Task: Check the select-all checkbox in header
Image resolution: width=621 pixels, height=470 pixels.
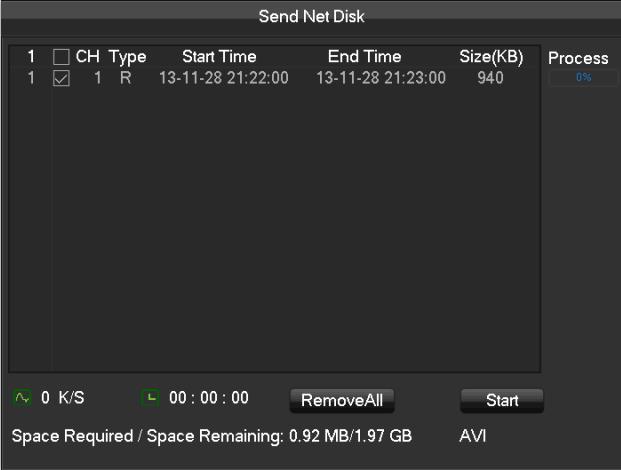Action: (61, 57)
